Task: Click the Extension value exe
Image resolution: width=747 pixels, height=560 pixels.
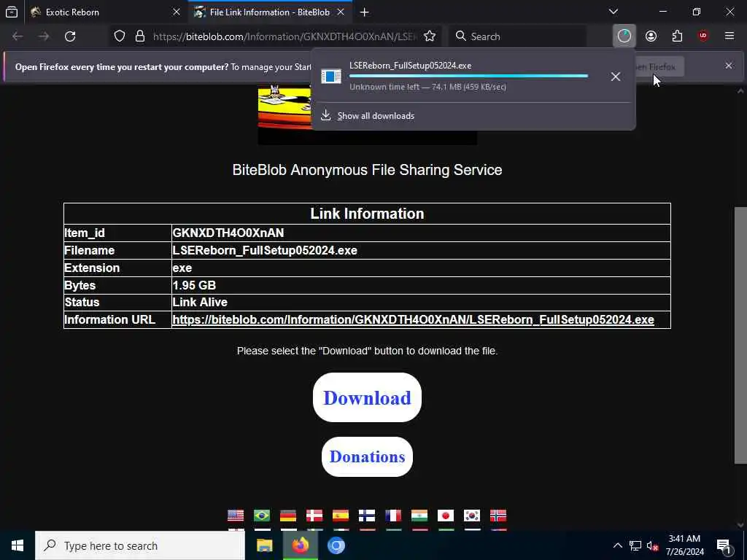Action: [182, 268]
